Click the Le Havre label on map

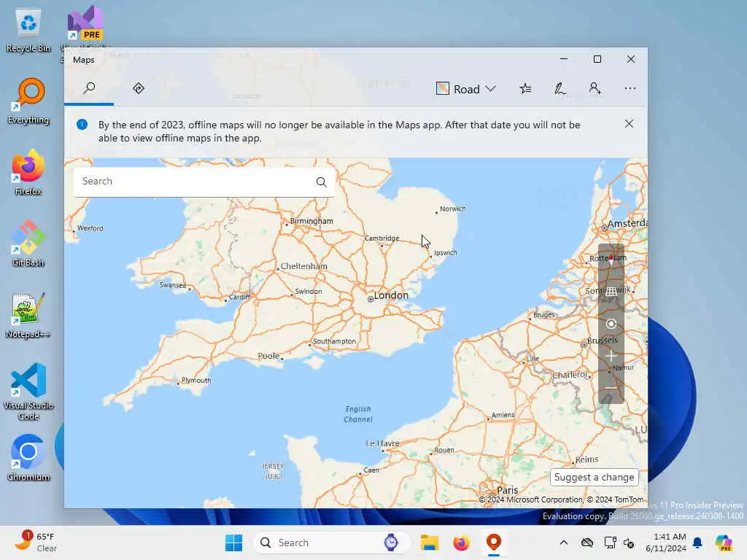[x=382, y=443]
